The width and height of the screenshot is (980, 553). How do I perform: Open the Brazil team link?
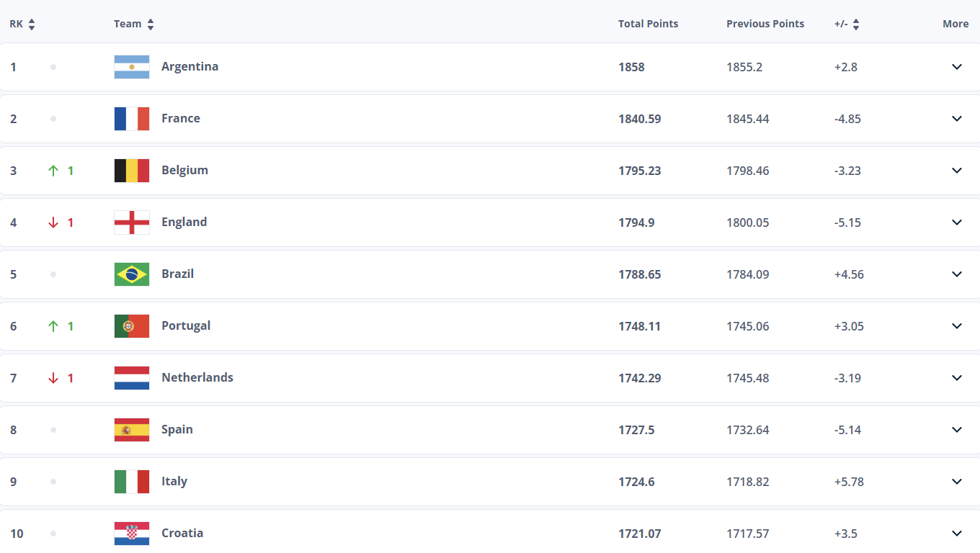[x=177, y=274]
